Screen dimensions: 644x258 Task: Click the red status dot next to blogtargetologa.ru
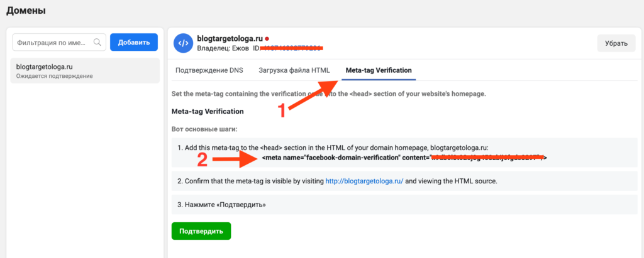tap(267, 38)
